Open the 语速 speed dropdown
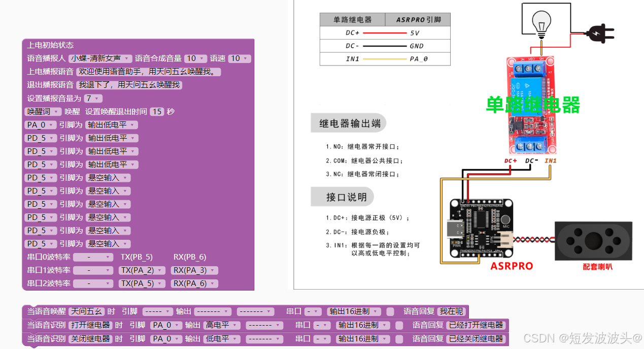 pos(239,58)
